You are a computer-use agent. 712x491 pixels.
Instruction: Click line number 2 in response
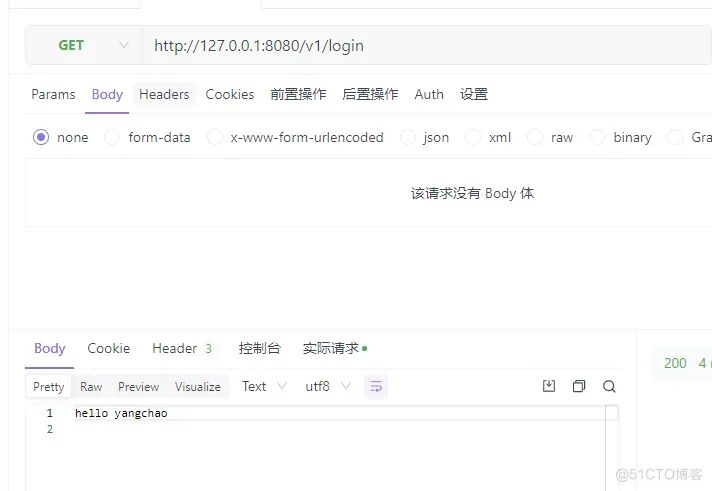pos(49,429)
